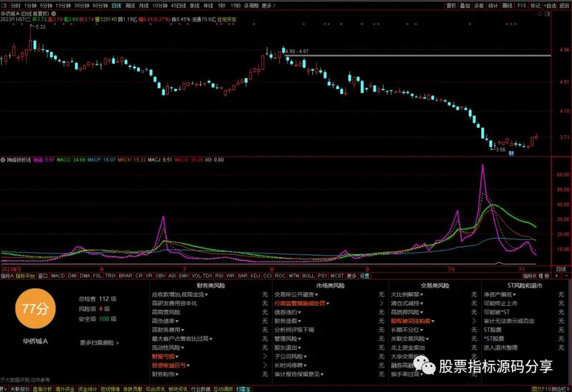572x392 pixels.
Task: Click the 日线 label right of date axis
Action: (x=561, y=269)
